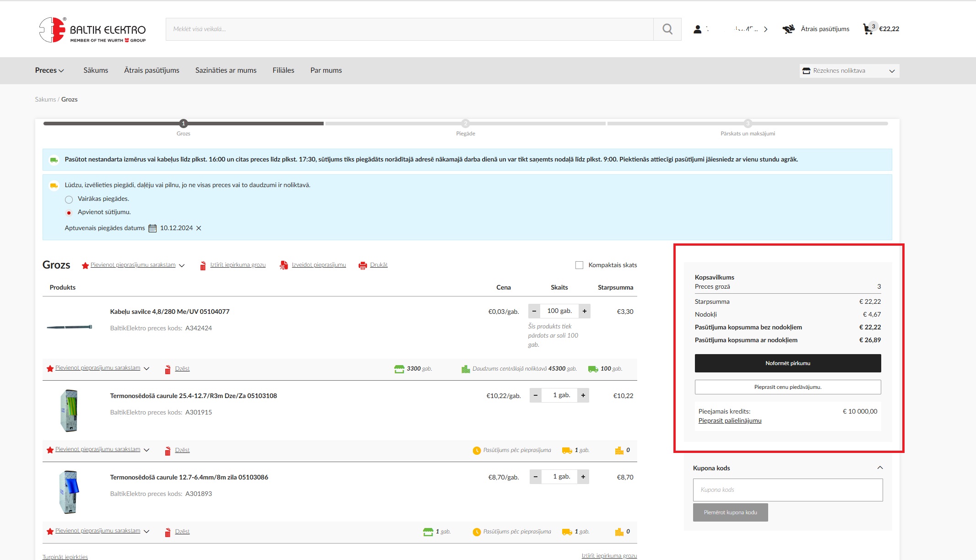Viewport: 976px width, 560px height.
Task: Open the delivery date calendar icon
Action: pyautogui.click(x=152, y=228)
